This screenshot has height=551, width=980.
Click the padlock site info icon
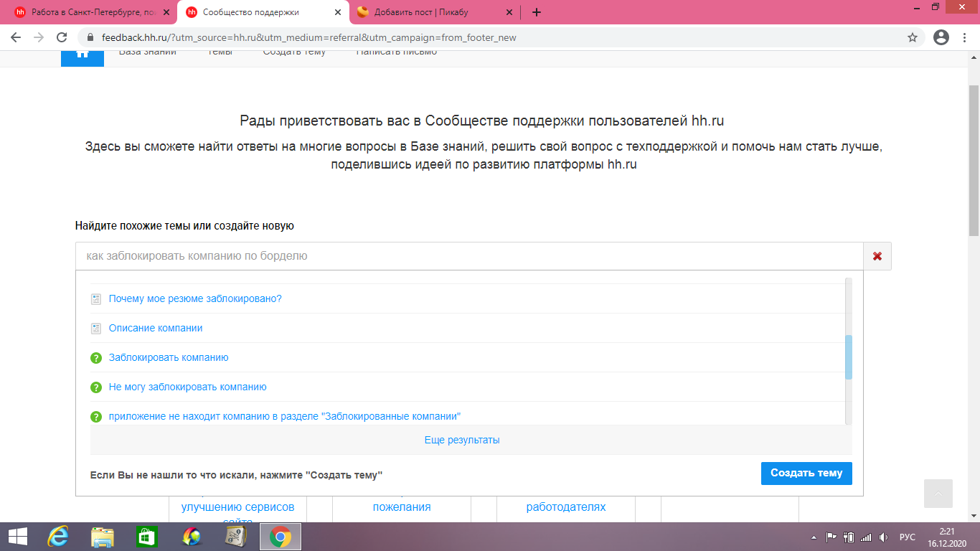click(x=90, y=37)
